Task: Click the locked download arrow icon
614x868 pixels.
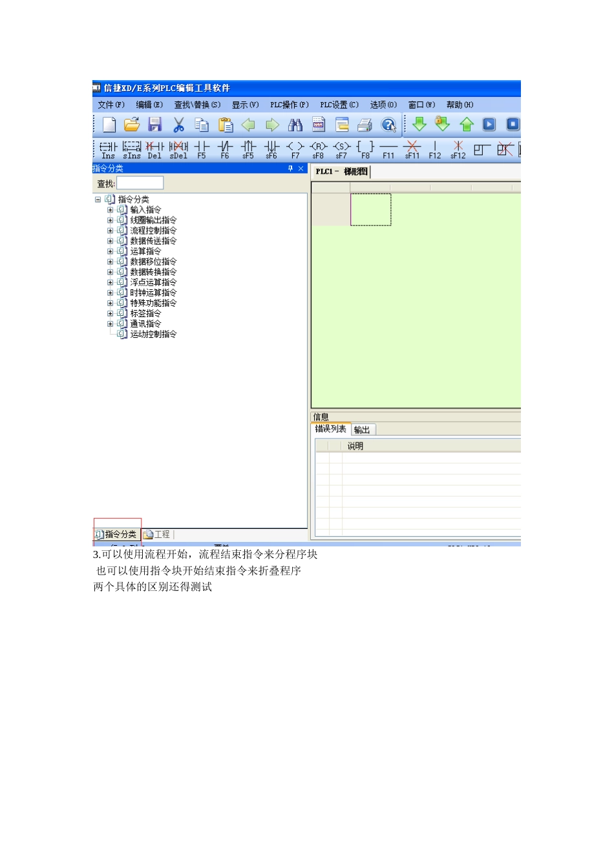Action: [x=442, y=123]
